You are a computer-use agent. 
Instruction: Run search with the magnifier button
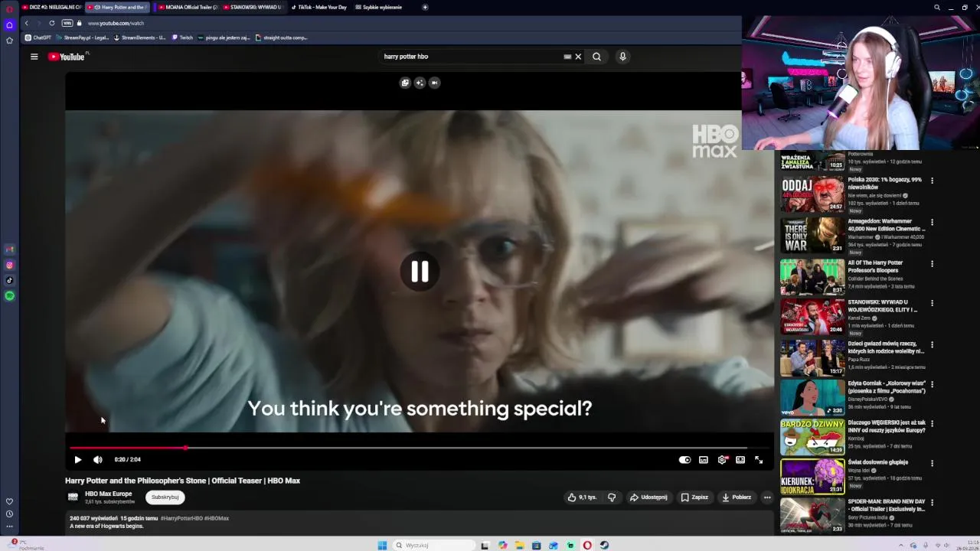click(596, 57)
